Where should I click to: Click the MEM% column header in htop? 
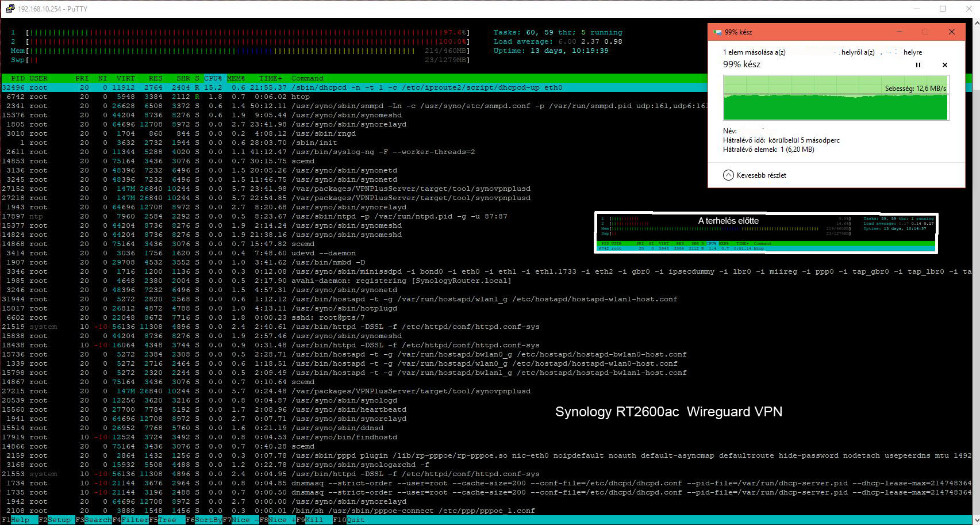pyautogui.click(x=236, y=78)
